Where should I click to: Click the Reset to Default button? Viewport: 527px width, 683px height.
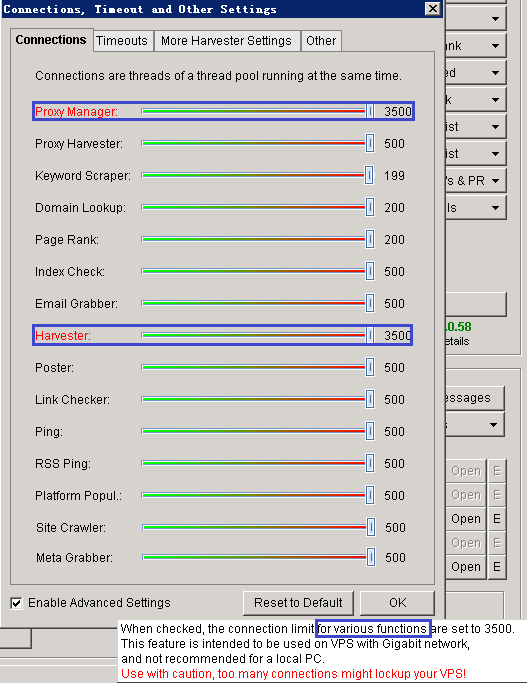(x=298, y=603)
